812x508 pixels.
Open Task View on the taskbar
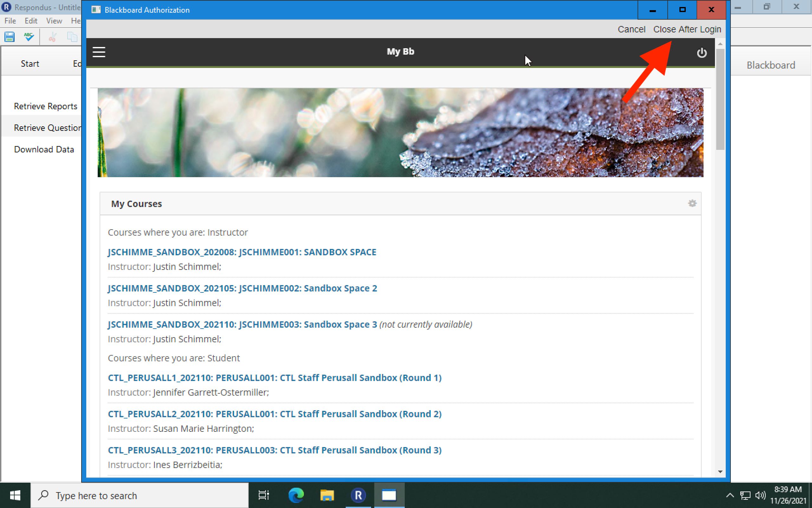tap(264, 495)
